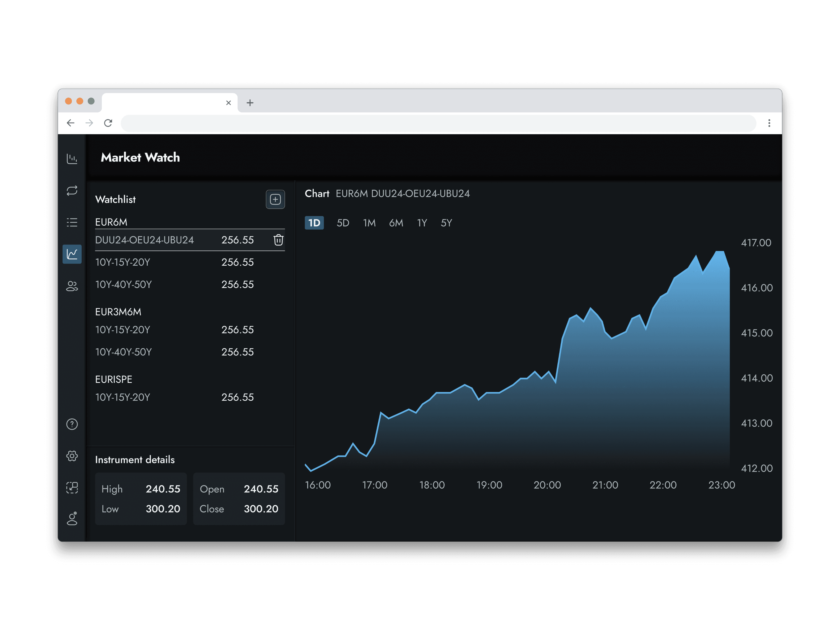Open the list view sidebar icon

72,222
